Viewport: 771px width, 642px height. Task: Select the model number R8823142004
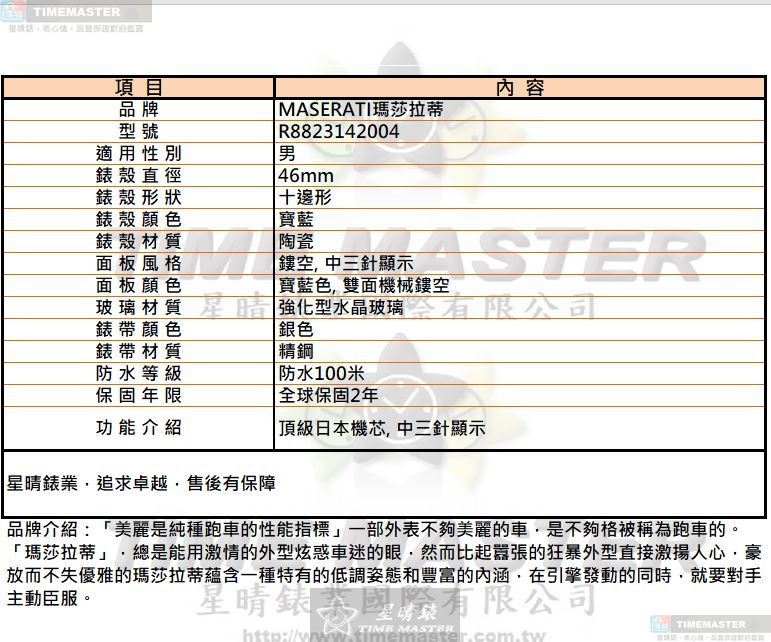click(x=338, y=132)
